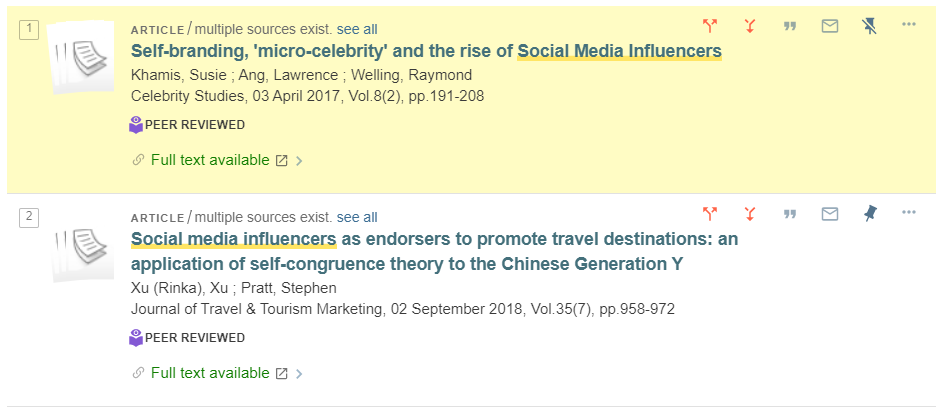
Task: Open more actions ellipsis for second result
Action: coord(908,212)
